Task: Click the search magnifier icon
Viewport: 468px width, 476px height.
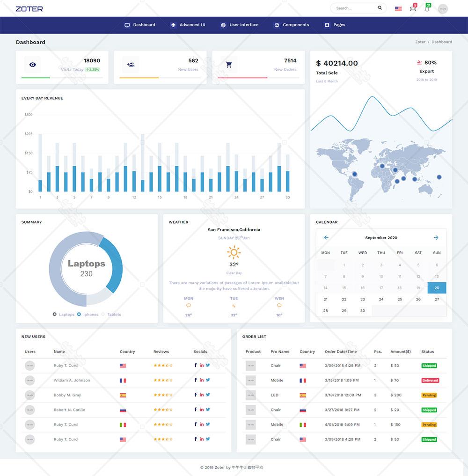Action: 380,8
